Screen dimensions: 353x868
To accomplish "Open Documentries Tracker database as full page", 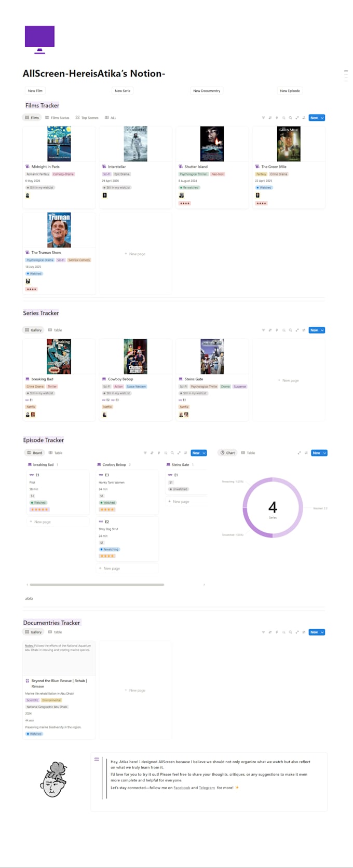I will (x=297, y=632).
